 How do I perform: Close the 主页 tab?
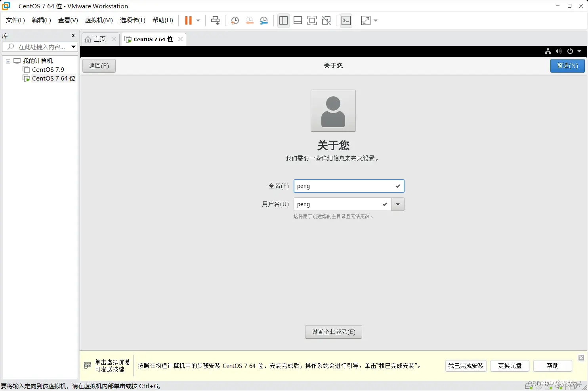pos(114,39)
